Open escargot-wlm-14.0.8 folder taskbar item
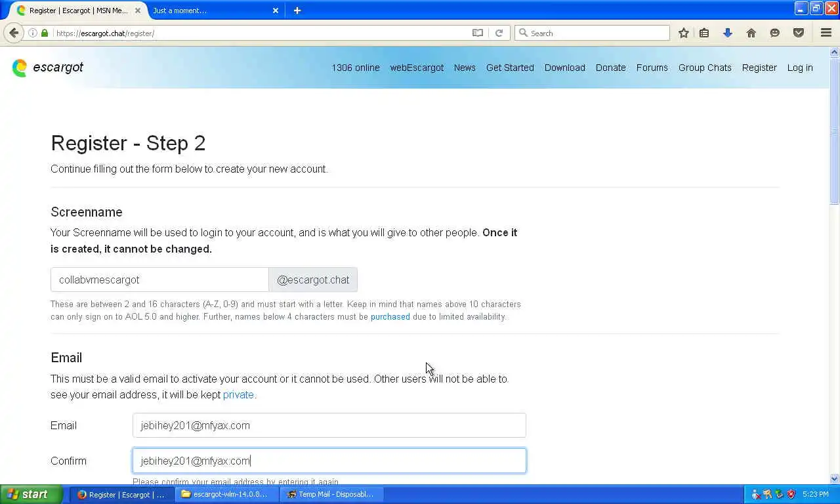The image size is (840, 504). coord(227,494)
